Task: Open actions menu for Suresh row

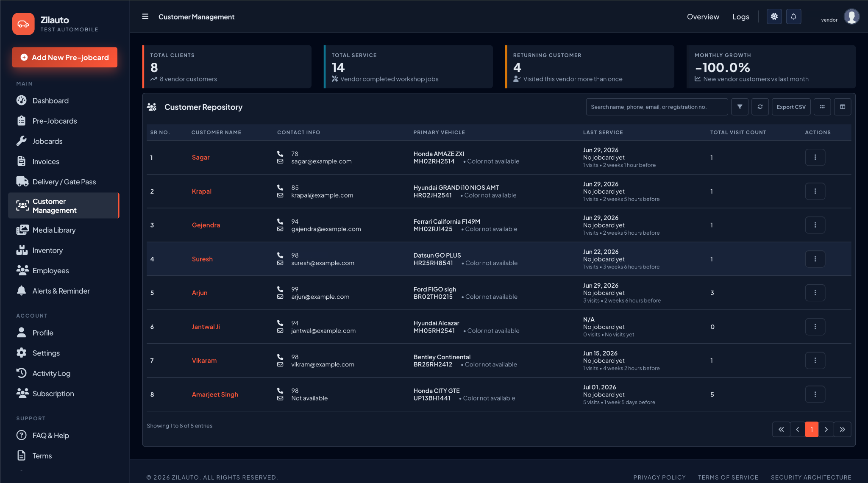Action: click(815, 259)
